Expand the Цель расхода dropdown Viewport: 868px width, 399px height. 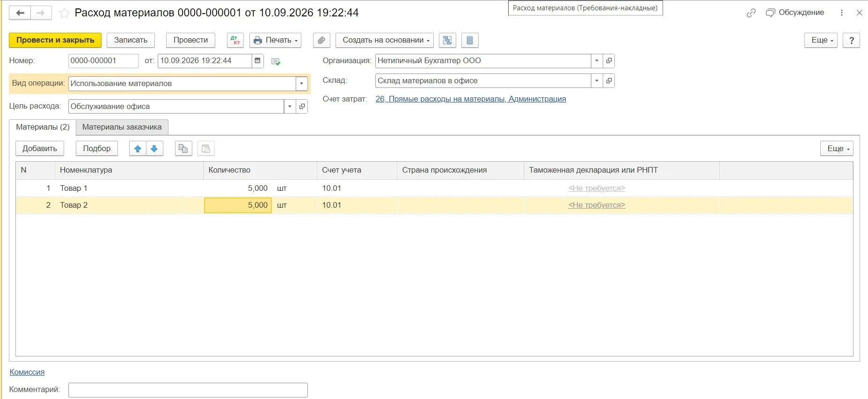(x=290, y=107)
